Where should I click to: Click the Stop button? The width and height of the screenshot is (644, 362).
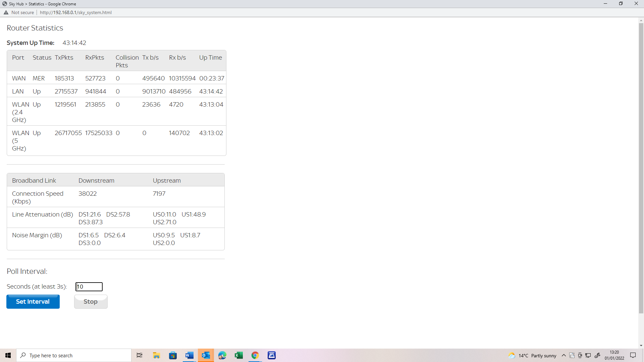[90, 301]
